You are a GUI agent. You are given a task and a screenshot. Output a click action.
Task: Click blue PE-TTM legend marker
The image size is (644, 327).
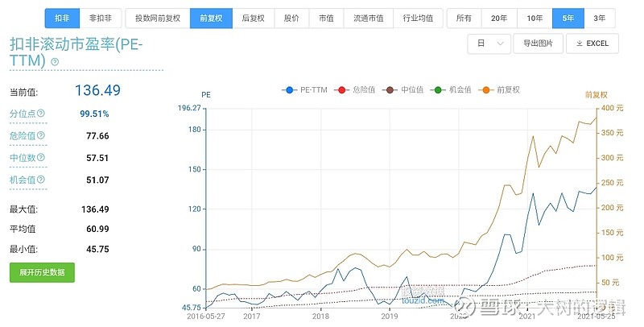click(289, 89)
